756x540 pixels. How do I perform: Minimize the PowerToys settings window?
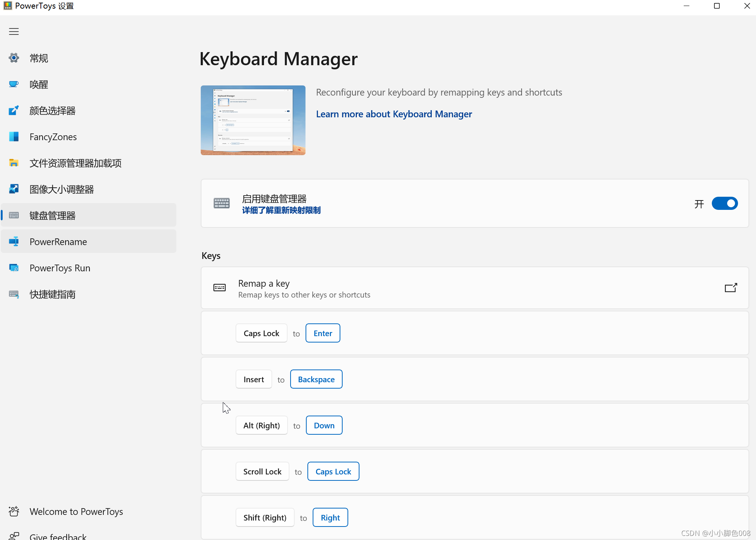tap(686, 6)
